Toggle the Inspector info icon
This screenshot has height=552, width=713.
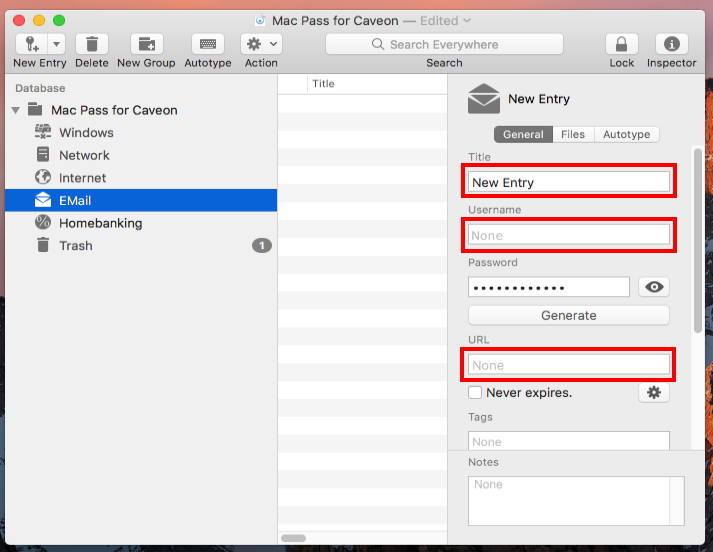coord(672,44)
